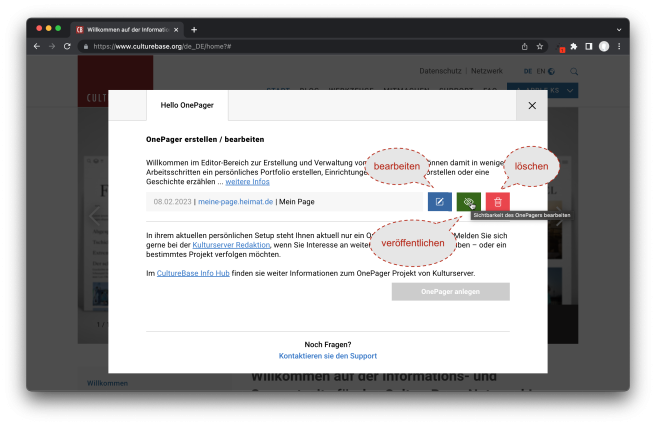This screenshot has width=656, height=426.
Task: Click the address bar showing culturebase.org
Action: pyautogui.click(x=300, y=46)
